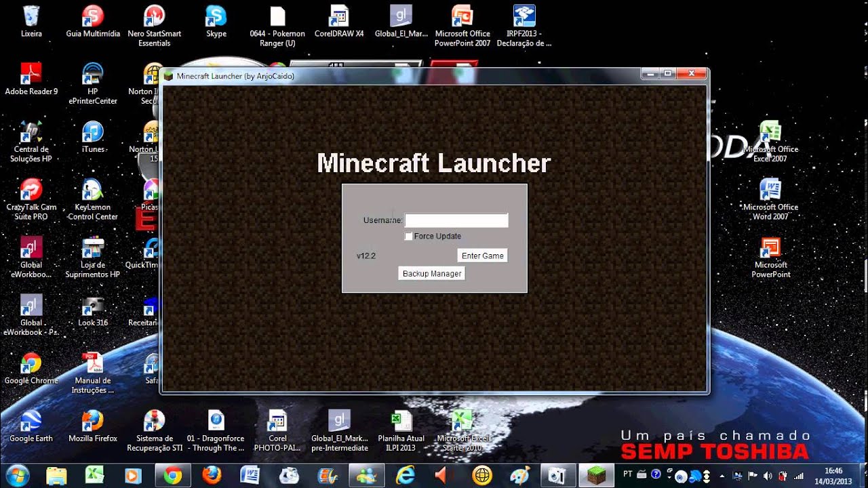This screenshot has height=488, width=868.
Task: Launch Google Chrome desktop shortcut
Action: 31,369
